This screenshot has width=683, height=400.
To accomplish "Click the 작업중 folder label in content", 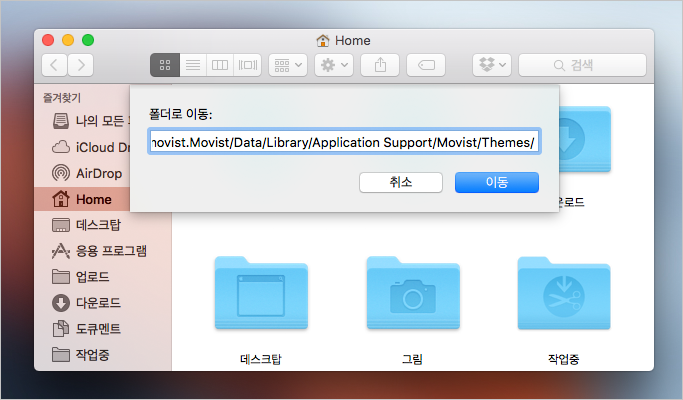I will (564, 359).
